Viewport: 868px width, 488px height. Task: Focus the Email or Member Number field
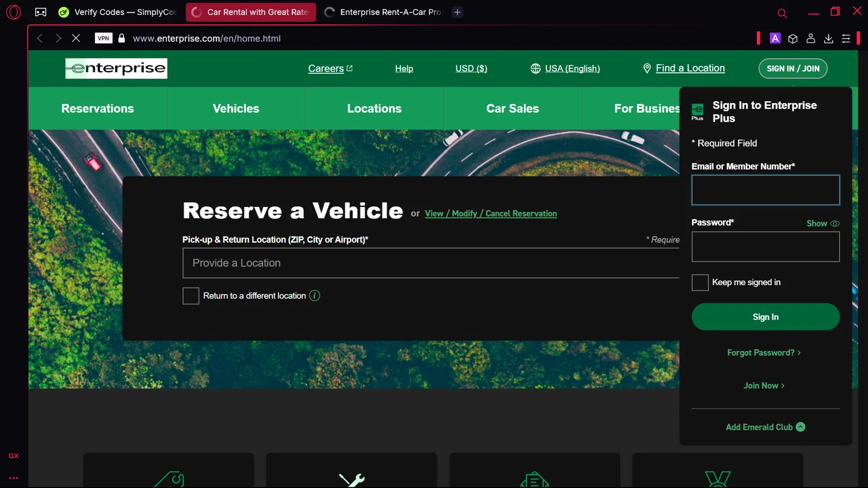765,190
